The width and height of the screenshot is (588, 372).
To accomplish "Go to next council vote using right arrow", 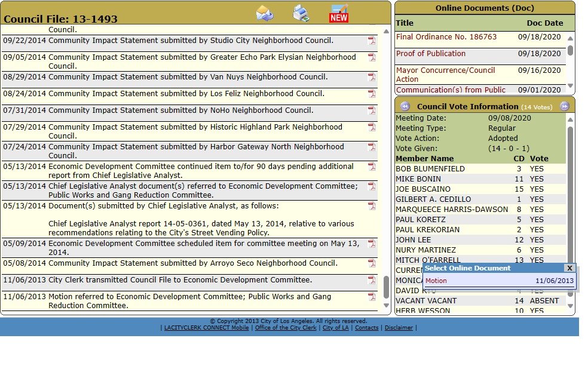I will (x=564, y=106).
